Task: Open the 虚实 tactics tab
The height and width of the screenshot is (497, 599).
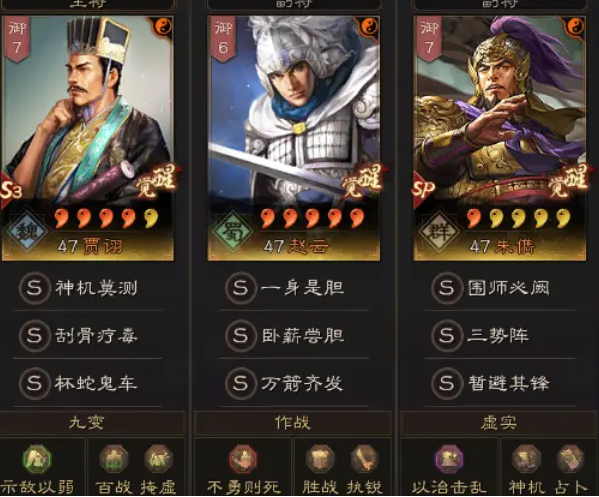Action: coord(499,423)
